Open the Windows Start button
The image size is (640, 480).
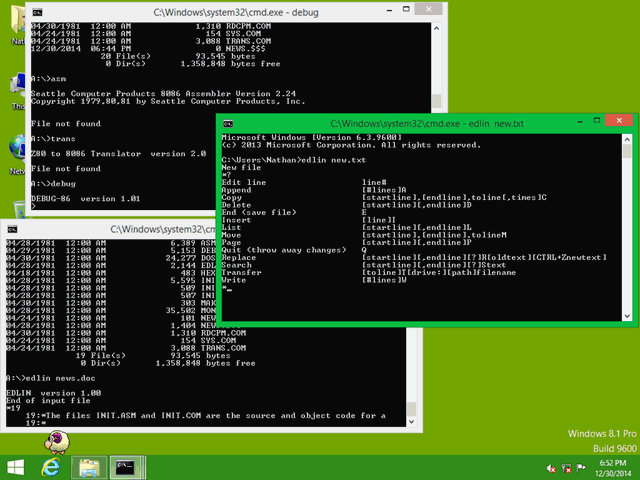pyautogui.click(x=16, y=468)
